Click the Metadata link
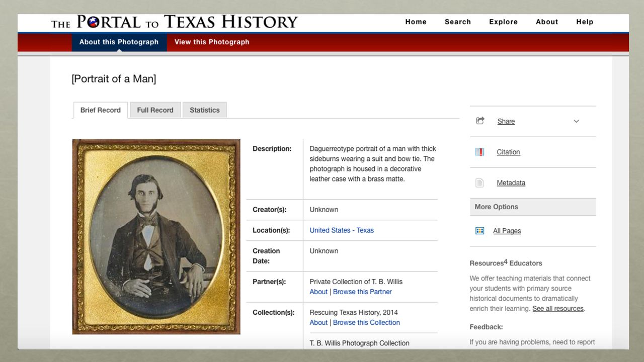Viewport: 644px width, 362px height. [511, 183]
